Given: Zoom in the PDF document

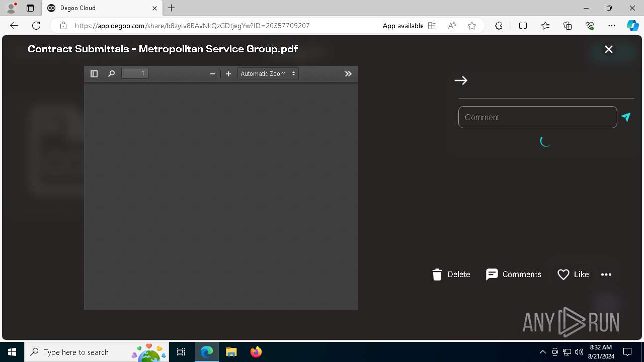Looking at the screenshot, I should (228, 74).
